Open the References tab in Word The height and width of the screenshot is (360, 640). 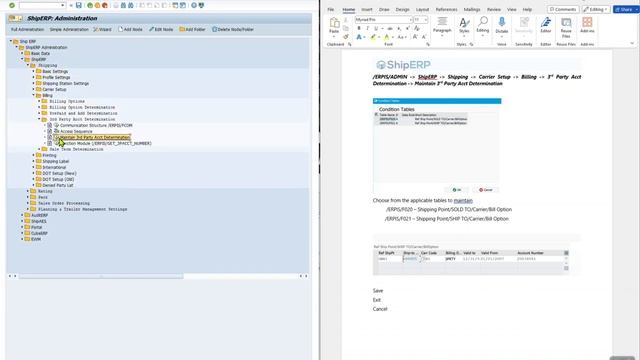[x=447, y=9]
